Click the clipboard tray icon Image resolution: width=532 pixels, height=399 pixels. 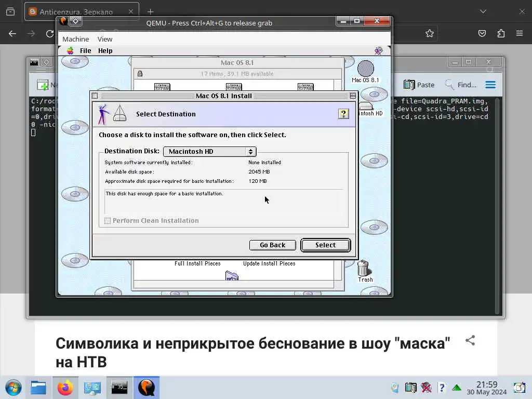click(410, 388)
